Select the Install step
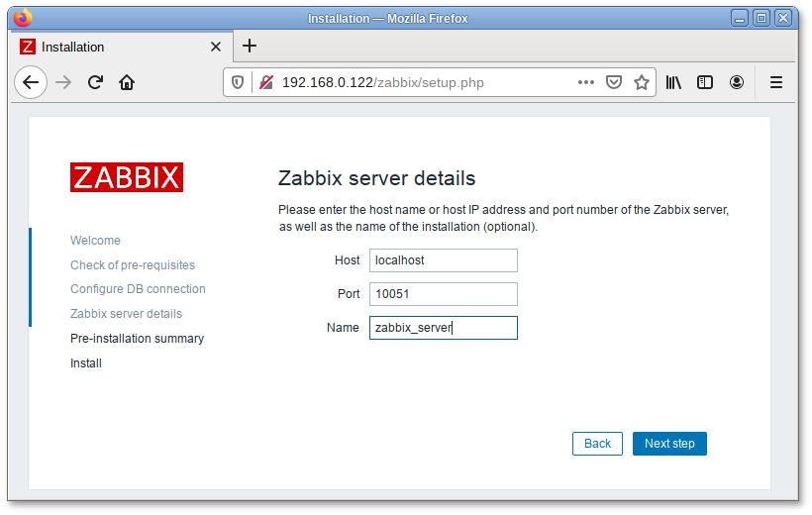The width and height of the screenshot is (812, 515). pyautogui.click(x=86, y=363)
